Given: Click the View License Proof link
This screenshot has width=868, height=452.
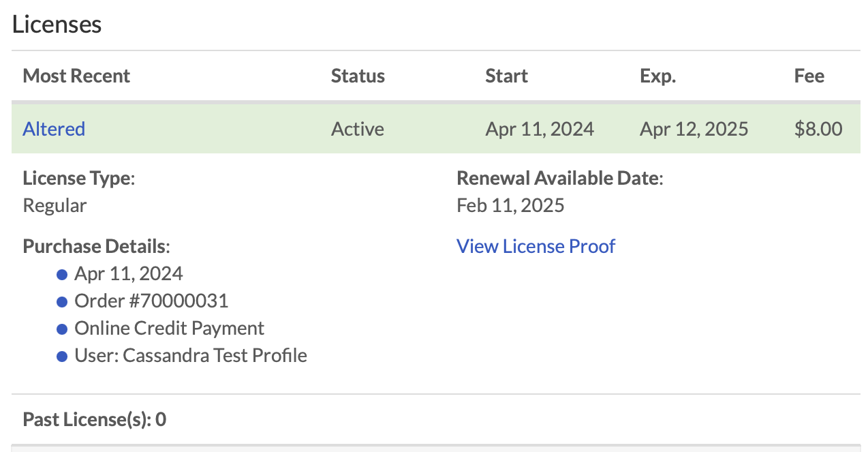Looking at the screenshot, I should (536, 246).
